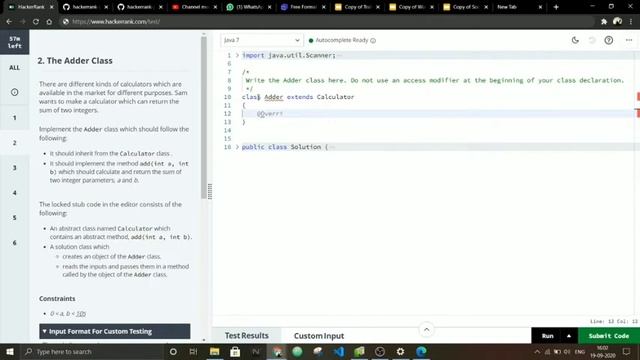Screen dimensions: 640x360
Task: Click the word Adder on line 10
Action: [273, 97]
